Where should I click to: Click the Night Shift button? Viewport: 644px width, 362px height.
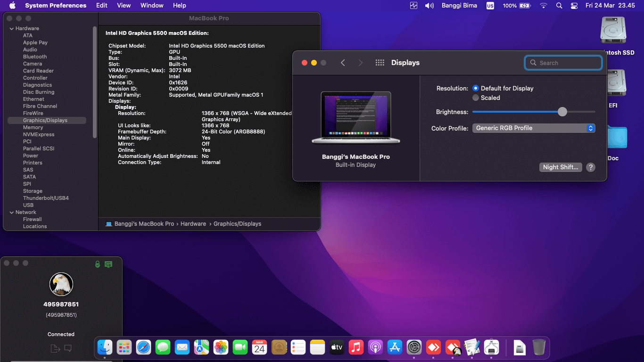(561, 167)
